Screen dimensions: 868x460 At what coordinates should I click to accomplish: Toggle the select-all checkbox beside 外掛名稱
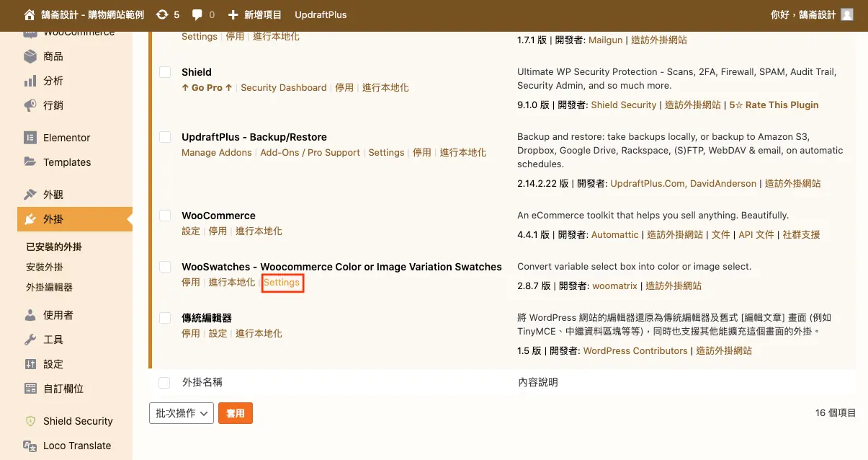click(x=165, y=382)
